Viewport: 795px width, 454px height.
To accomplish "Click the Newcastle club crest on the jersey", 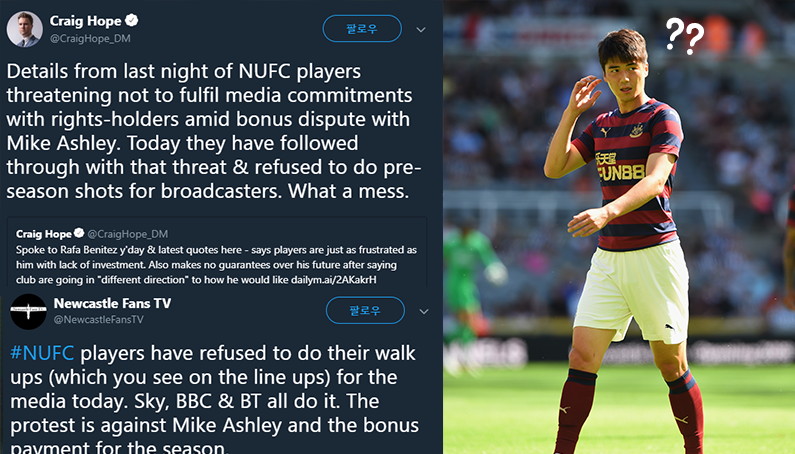I will click(x=636, y=130).
